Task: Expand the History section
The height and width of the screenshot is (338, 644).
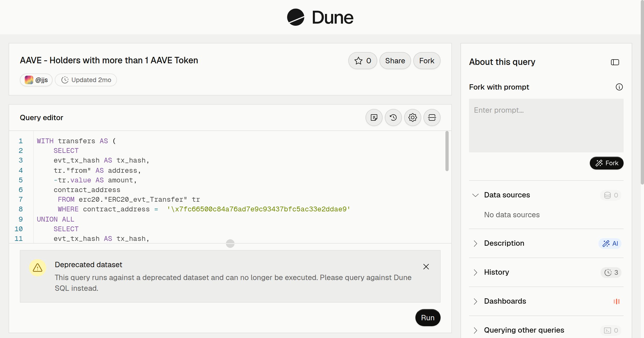Action: [475, 272]
